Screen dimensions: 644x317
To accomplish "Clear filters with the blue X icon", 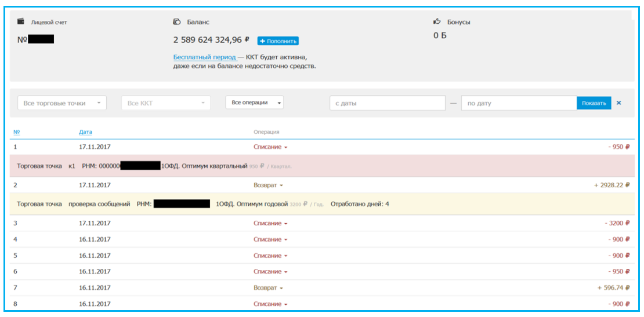I will (618, 103).
